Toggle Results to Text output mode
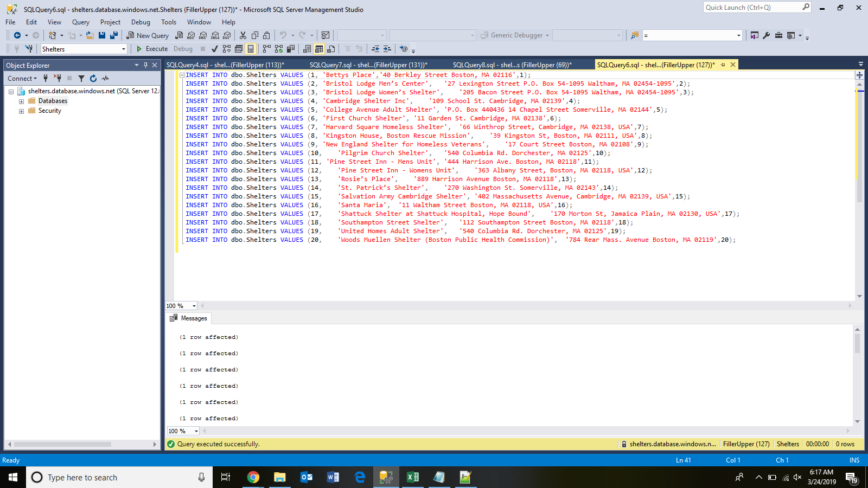This screenshot has height=488, width=868. 307,49
